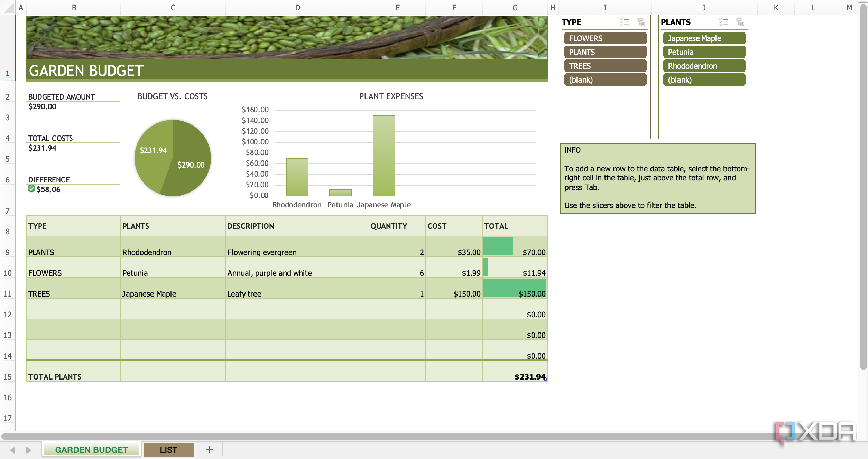The width and height of the screenshot is (868, 459).
Task: Click the BUDGETED AMOUNT value of $290.00
Action: tap(42, 106)
